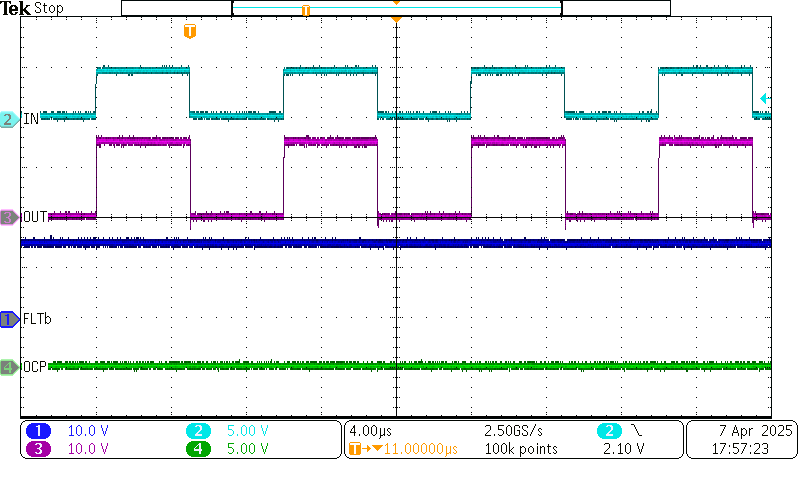Click the rising edge trigger slope icon
Image resolution: width=800 pixels, height=480 pixels.
click(635, 431)
